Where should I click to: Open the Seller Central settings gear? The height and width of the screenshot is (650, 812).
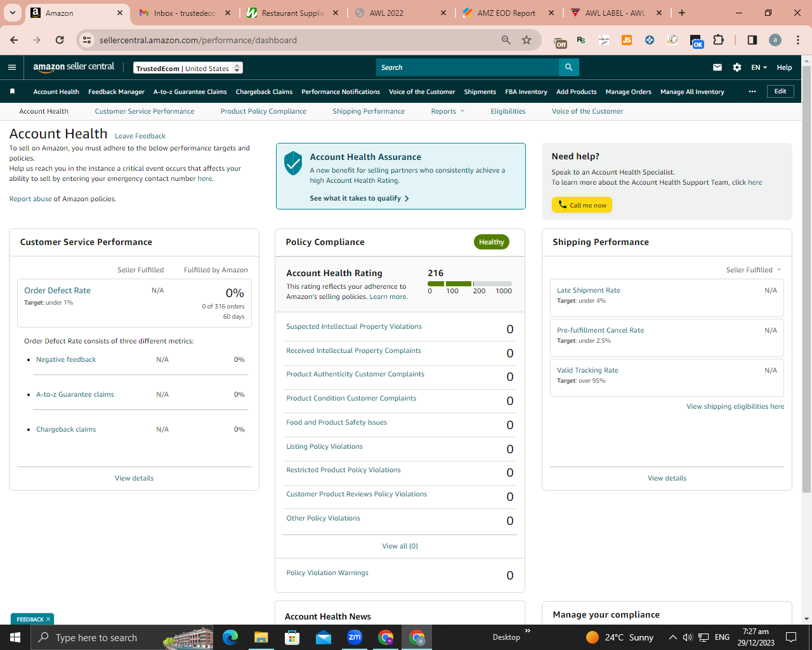pos(737,67)
